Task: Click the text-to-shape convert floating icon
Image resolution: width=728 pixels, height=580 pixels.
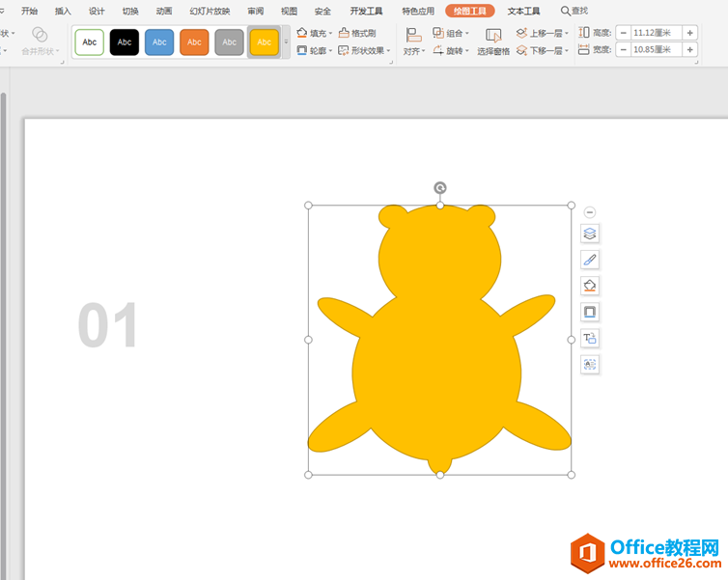Action: tap(590, 338)
